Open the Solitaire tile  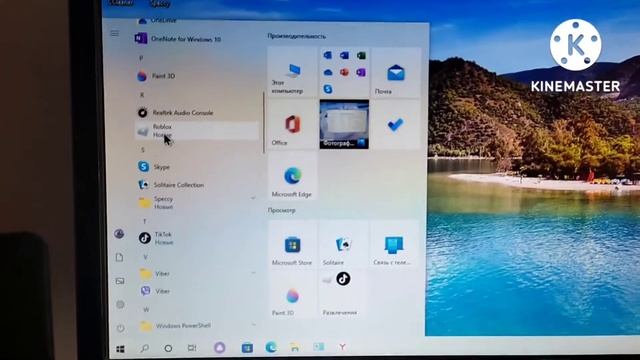[x=344, y=244]
